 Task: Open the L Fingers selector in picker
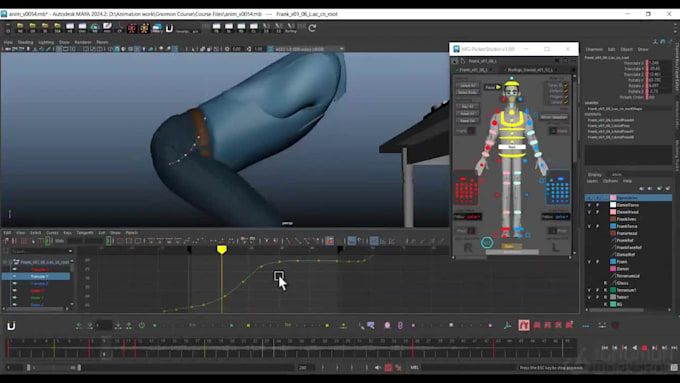(x=553, y=131)
